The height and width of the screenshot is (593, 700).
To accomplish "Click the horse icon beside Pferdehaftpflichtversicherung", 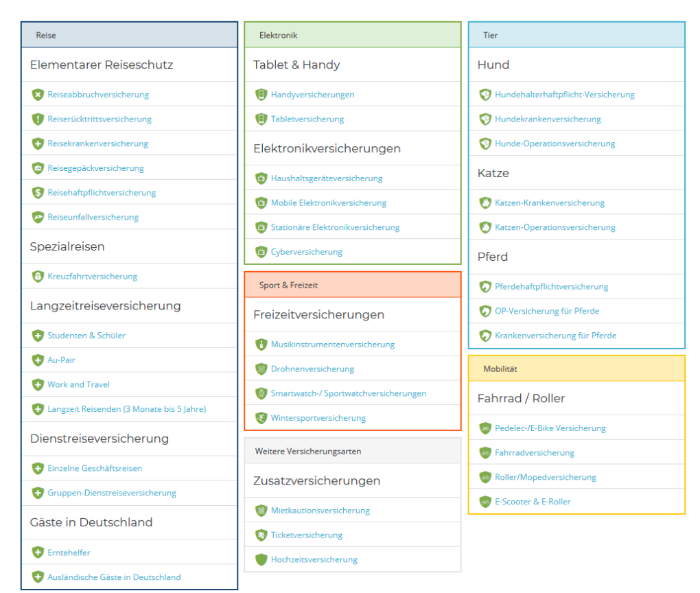I will [485, 287].
